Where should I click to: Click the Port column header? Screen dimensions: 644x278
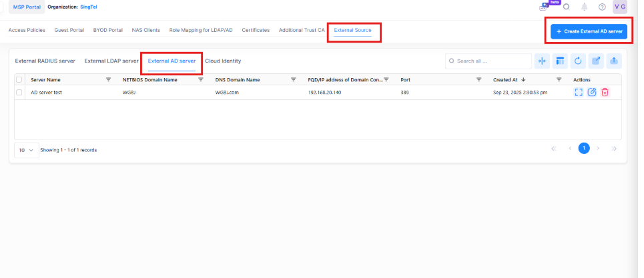pos(405,80)
